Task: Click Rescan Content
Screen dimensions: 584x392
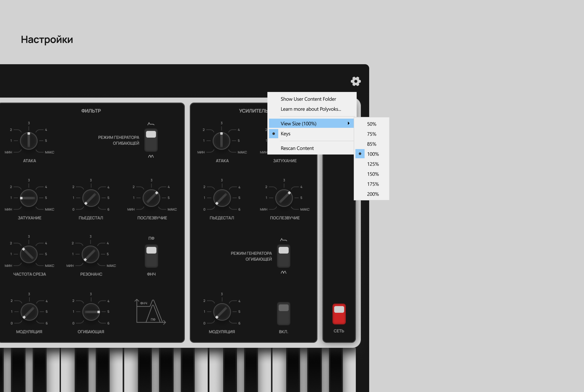Action: 297,148
